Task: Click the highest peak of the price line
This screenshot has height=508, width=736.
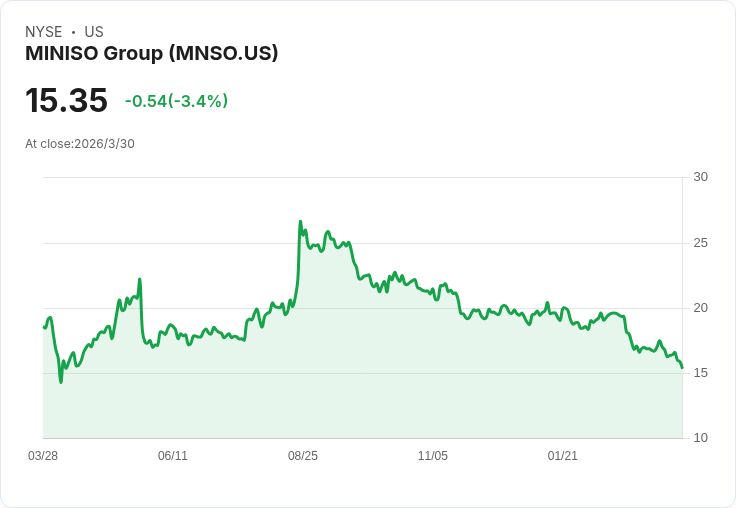Action: click(300, 222)
